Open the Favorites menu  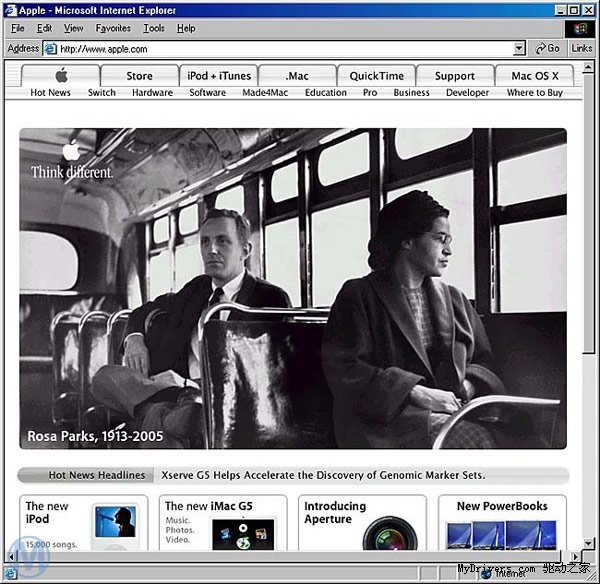tap(113, 28)
